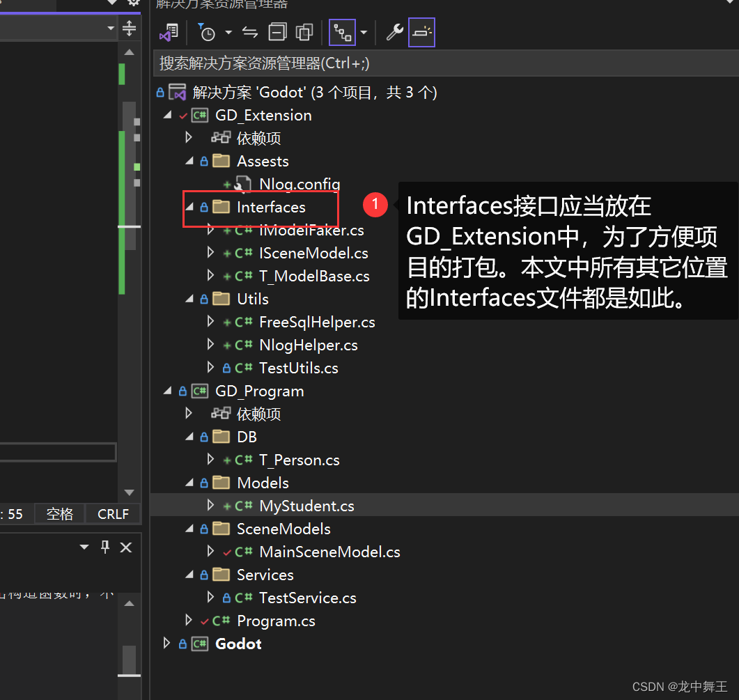Viewport: 739px width, 700px height.
Task: Open pending changes filter dropdown arrow
Action: (228, 33)
